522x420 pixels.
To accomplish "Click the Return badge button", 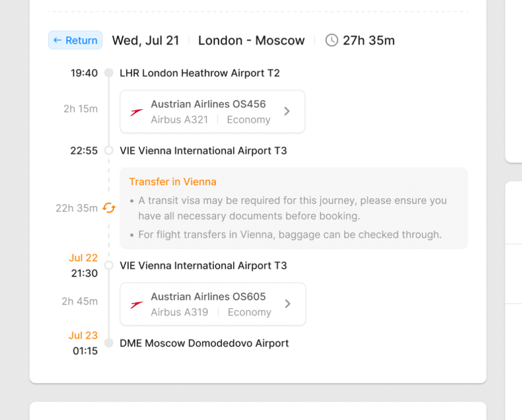I will 75,41.
